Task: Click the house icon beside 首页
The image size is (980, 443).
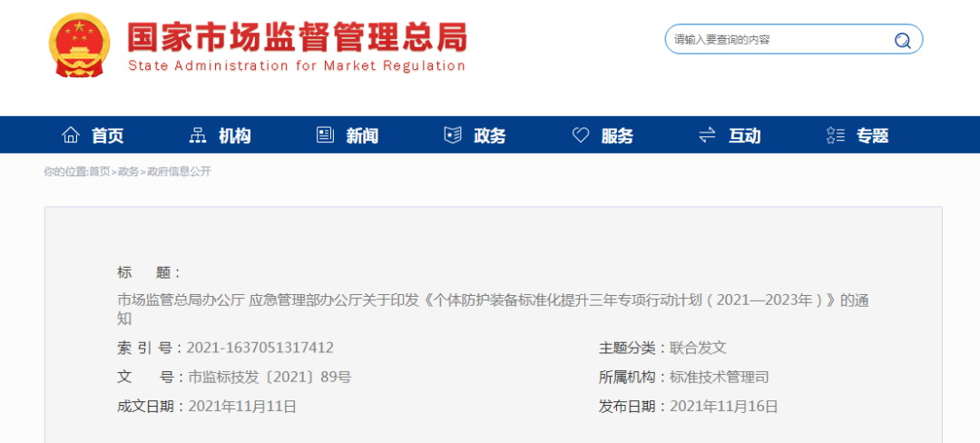Action: click(71, 135)
